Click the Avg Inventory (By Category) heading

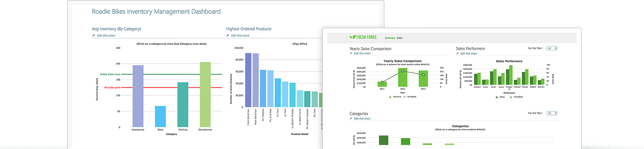[116, 29]
